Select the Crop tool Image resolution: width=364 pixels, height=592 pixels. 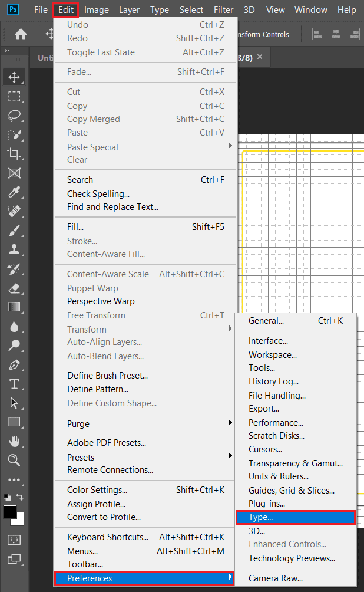pyautogui.click(x=14, y=154)
